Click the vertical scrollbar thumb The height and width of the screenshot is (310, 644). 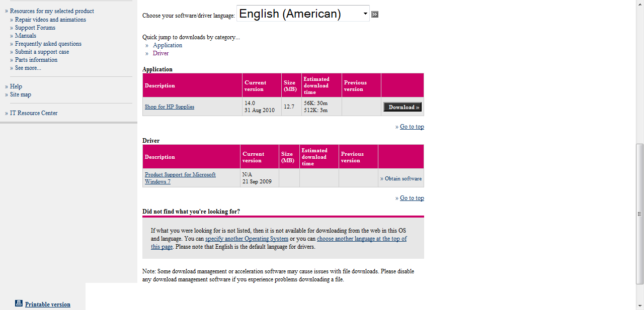[639, 214]
